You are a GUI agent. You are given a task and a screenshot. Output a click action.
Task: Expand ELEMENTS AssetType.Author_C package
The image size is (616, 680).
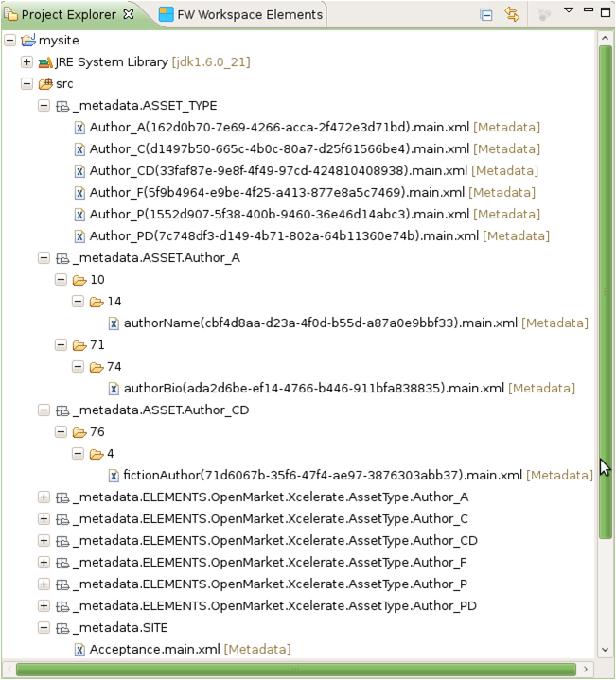[44, 519]
